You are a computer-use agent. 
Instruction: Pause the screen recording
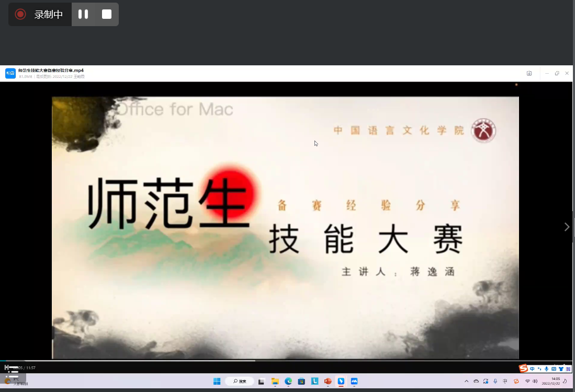pyautogui.click(x=83, y=15)
